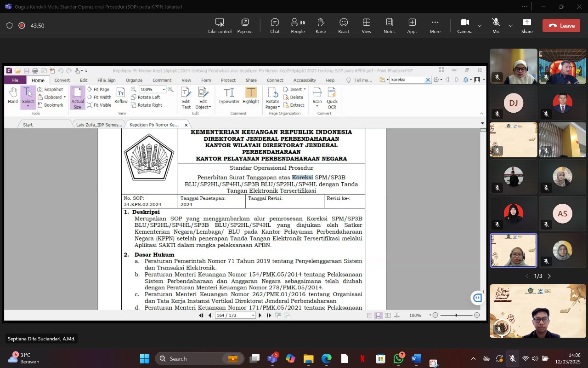588x368 pixels.
Task: Toggle mute from the taskbar microphone icon
Action: (513, 359)
